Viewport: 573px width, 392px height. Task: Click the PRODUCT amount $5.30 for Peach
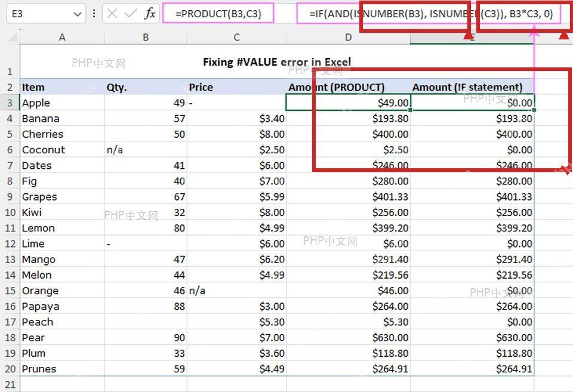point(348,322)
